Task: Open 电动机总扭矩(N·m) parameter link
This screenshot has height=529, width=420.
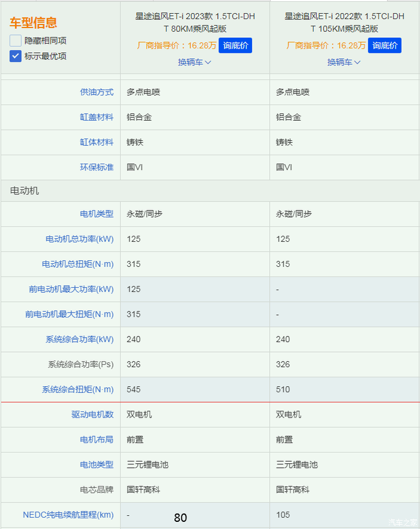Action: point(77,264)
